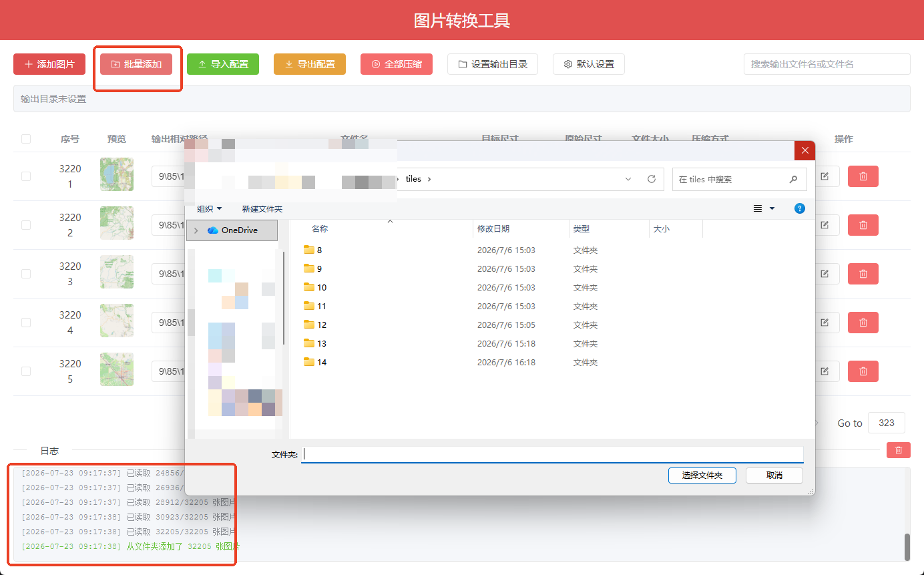Open the help icon in file dialog
The height and width of the screenshot is (575, 924).
pyautogui.click(x=799, y=208)
